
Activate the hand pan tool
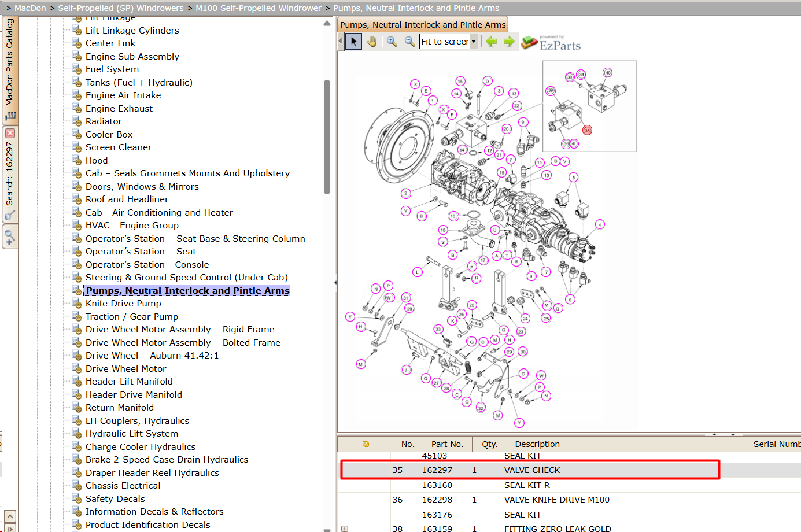click(372, 42)
